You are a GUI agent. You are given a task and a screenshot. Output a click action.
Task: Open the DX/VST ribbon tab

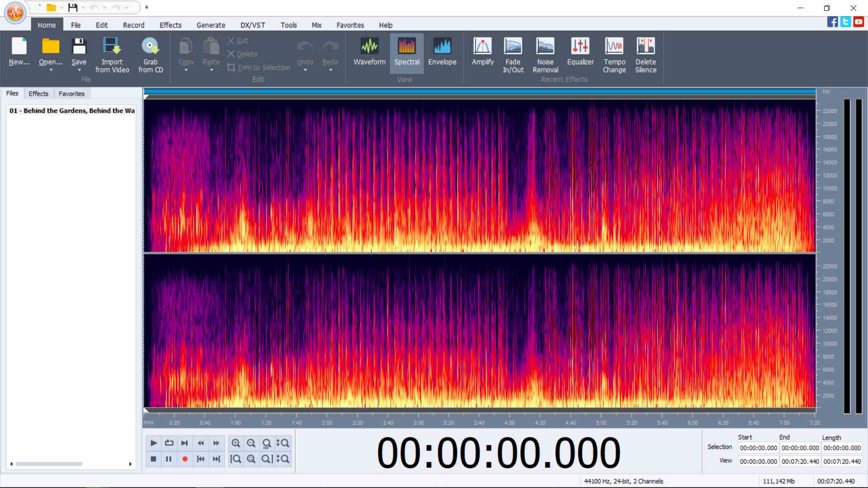point(253,25)
